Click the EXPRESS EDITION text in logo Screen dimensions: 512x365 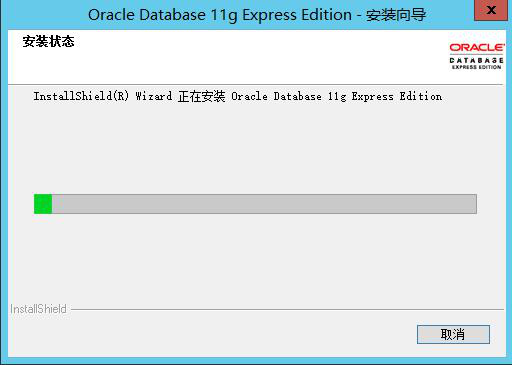(x=476, y=67)
